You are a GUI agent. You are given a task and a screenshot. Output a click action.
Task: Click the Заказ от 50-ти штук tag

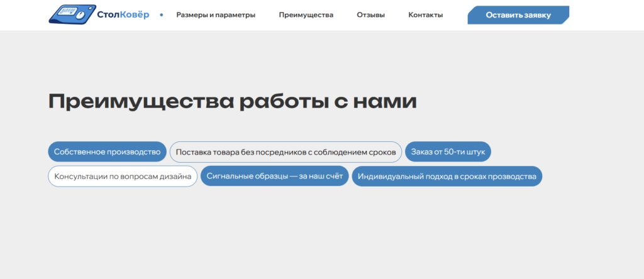(x=448, y=152)
